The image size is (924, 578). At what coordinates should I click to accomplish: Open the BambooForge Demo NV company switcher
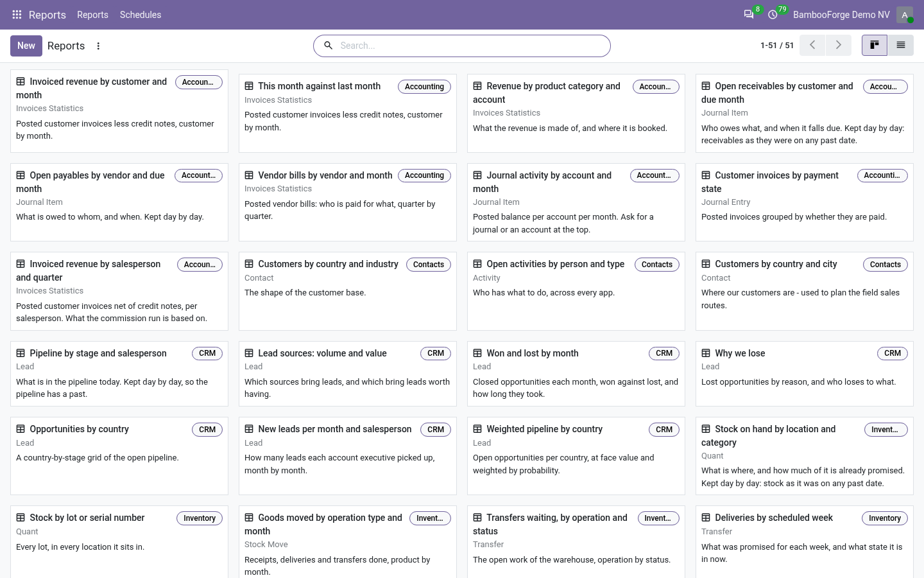tap(841, 15)
